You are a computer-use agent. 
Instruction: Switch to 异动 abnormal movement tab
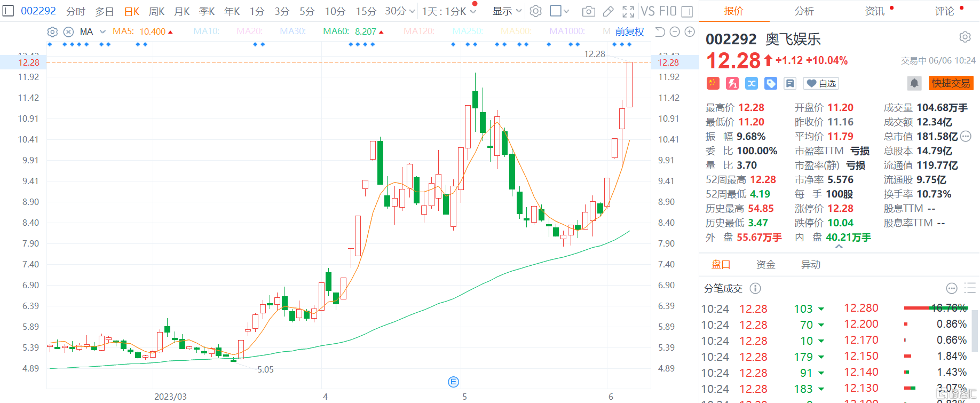click(811, 265)
